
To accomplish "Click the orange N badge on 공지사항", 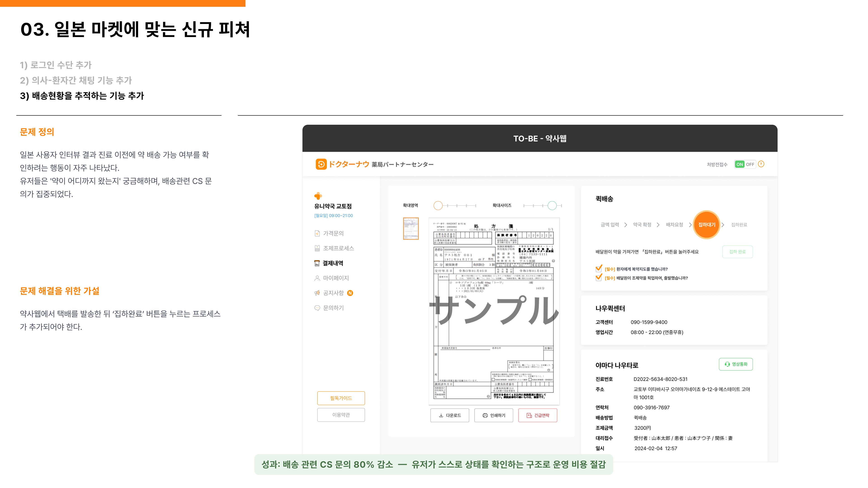I will point(350,293).
